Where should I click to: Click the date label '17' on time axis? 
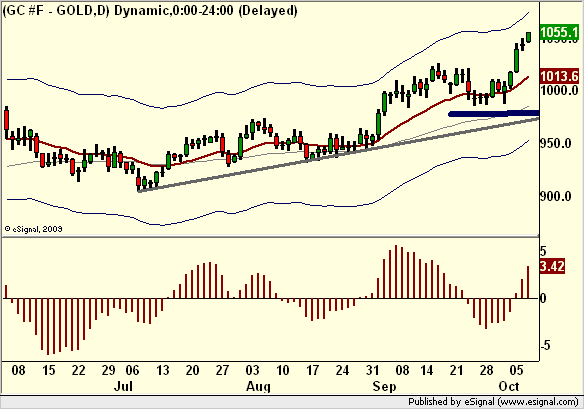(312, 370)
